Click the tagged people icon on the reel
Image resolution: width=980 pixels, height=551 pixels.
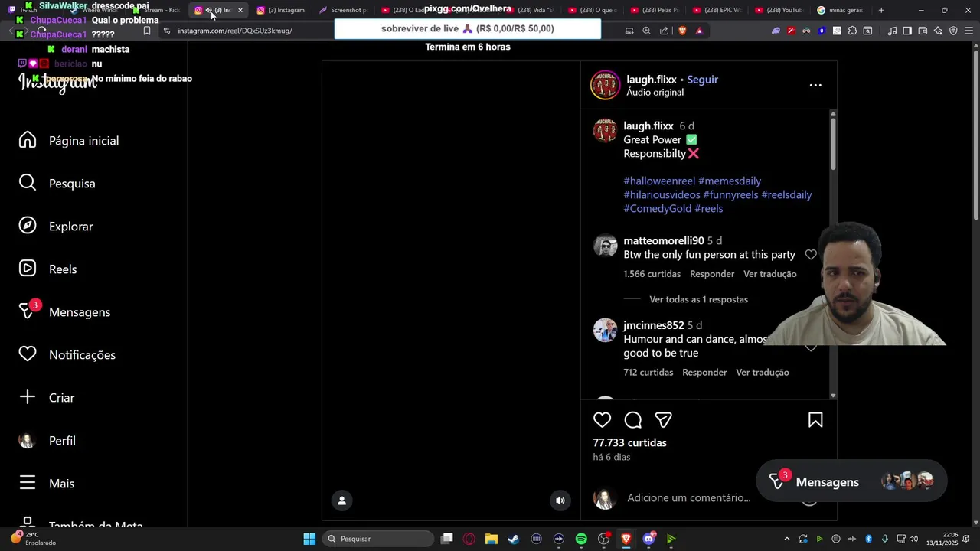(341, 500)
